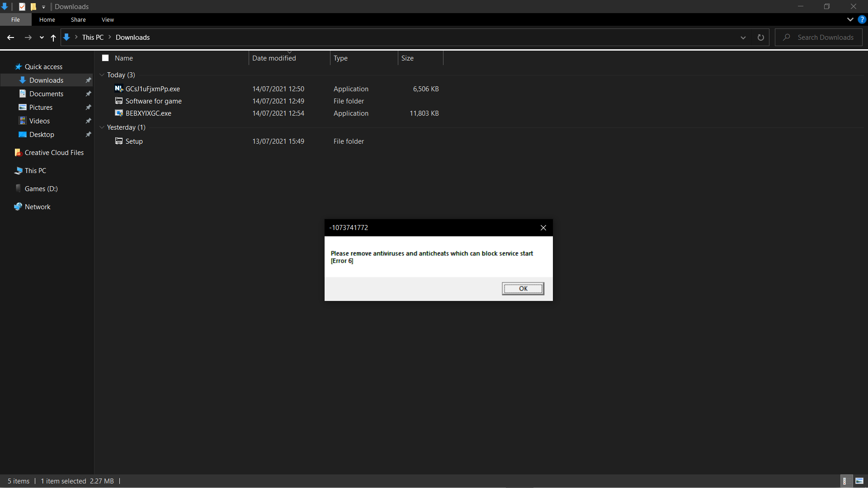Open Customize Quick Access Toolbar dropdown
This screenshot has width=868, height=488.
(x=43, y=7)
